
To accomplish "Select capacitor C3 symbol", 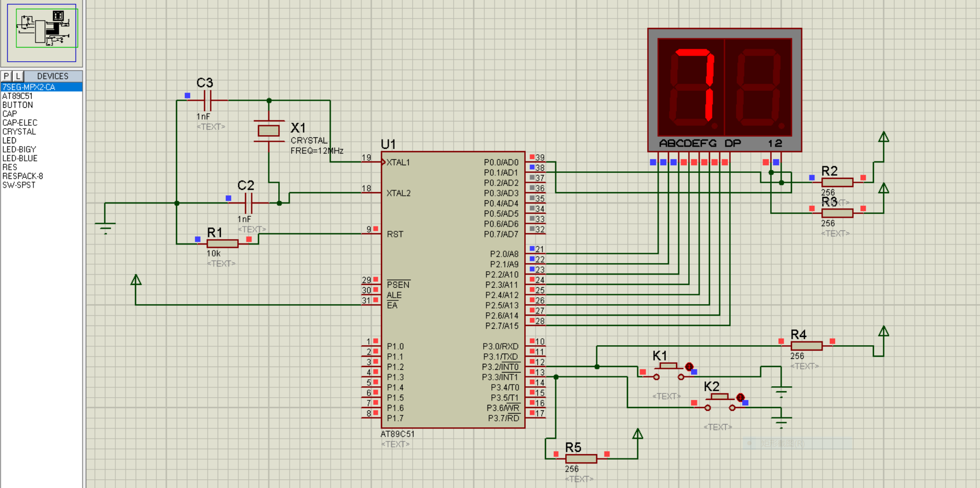I will (207, 101).
